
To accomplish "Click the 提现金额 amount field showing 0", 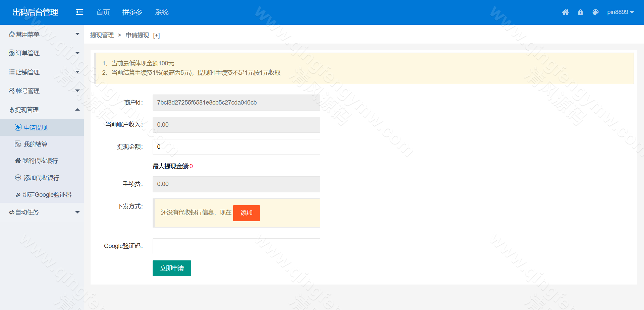I will 236,147.
